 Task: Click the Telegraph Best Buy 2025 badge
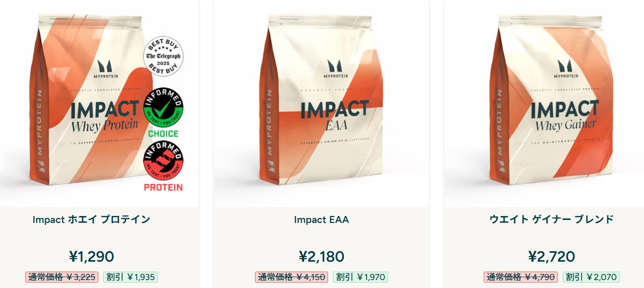tap(163, 56)
